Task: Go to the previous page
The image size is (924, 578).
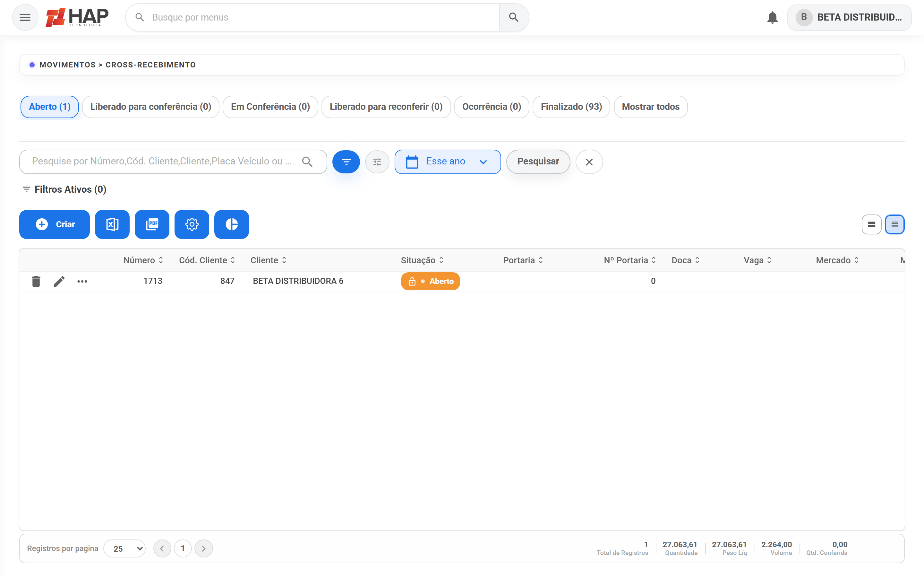Action: point(162,548)
